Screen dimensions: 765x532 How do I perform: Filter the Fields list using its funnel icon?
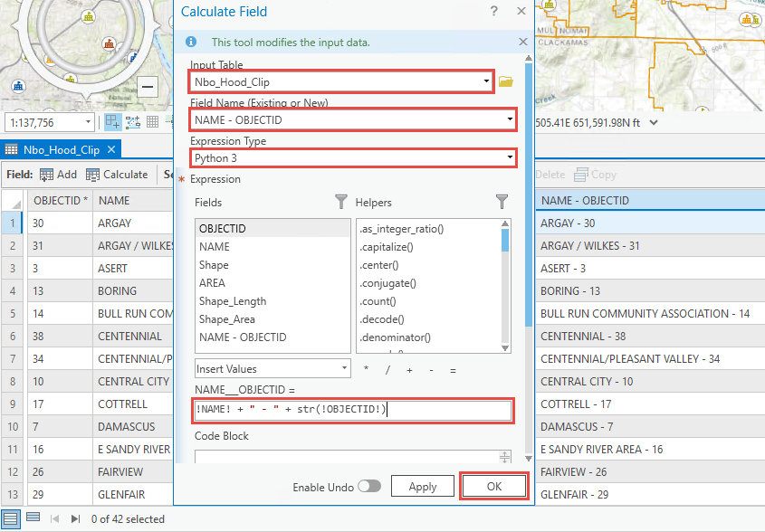tap(340, 204)
